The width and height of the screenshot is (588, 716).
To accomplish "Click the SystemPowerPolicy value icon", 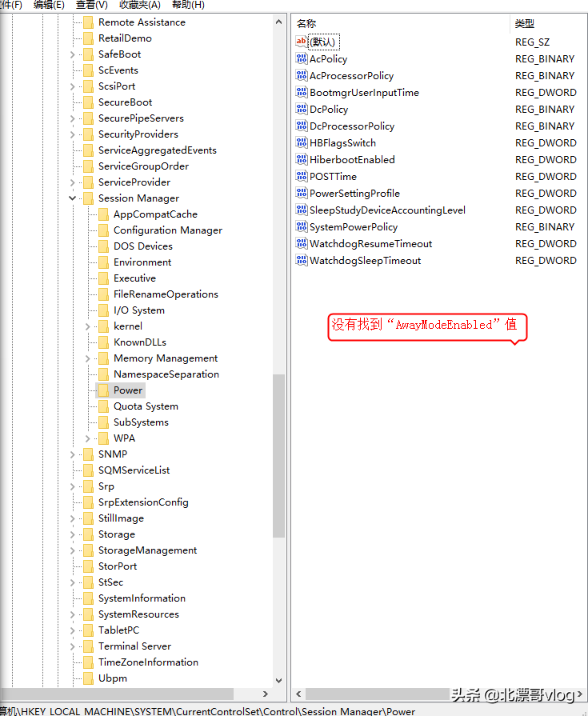I will [x=302, y=226].
